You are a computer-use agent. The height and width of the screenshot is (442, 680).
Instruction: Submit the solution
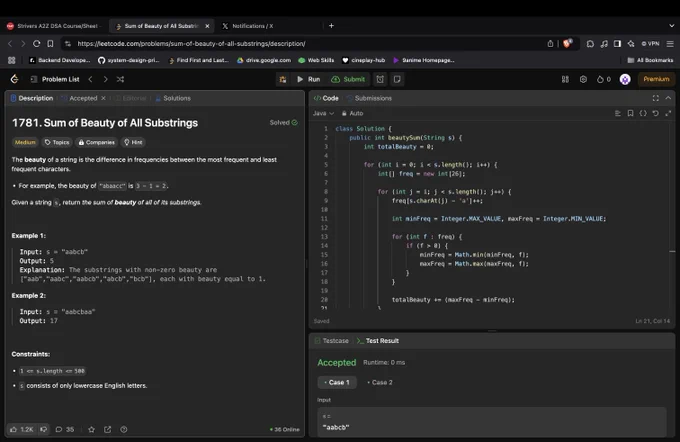pyautogui.click(x=348, y=79)
